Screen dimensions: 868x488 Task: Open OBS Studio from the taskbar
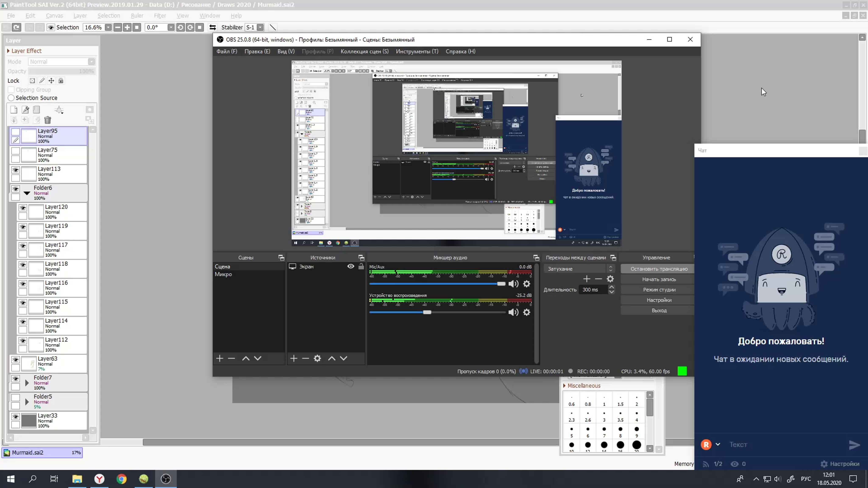point(166,479)
